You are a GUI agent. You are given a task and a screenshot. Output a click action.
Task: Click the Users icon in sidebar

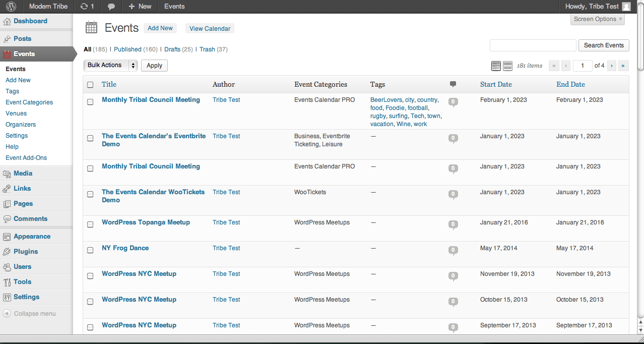tap(7, 267)
